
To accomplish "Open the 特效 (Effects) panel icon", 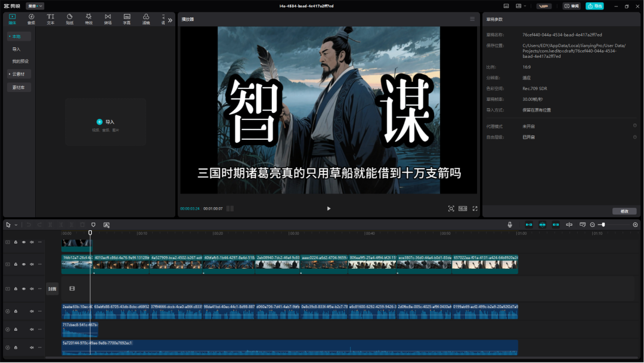I will tap(88, 19).
